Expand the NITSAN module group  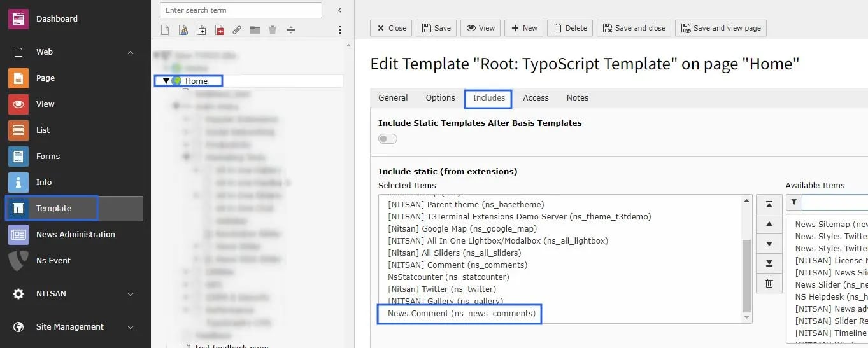pos(131,294)
